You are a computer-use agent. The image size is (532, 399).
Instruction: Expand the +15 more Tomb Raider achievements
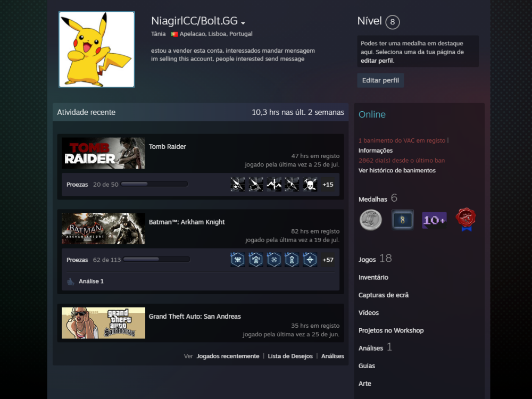328,185
